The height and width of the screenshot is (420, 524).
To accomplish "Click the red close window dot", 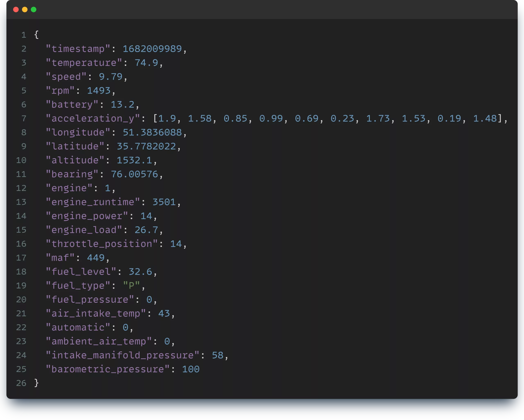I will coord(16,9).
